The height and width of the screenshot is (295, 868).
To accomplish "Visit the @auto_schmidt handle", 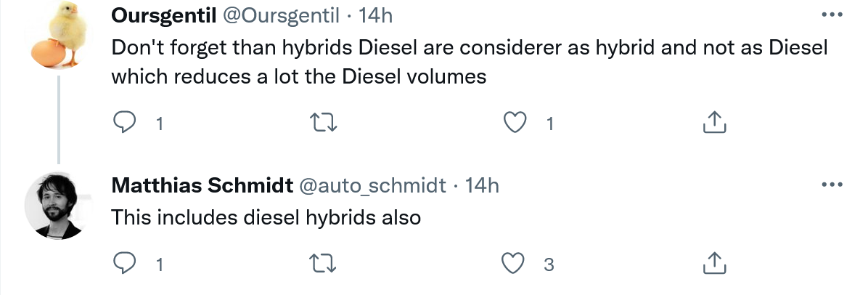I will pos(372,185).
